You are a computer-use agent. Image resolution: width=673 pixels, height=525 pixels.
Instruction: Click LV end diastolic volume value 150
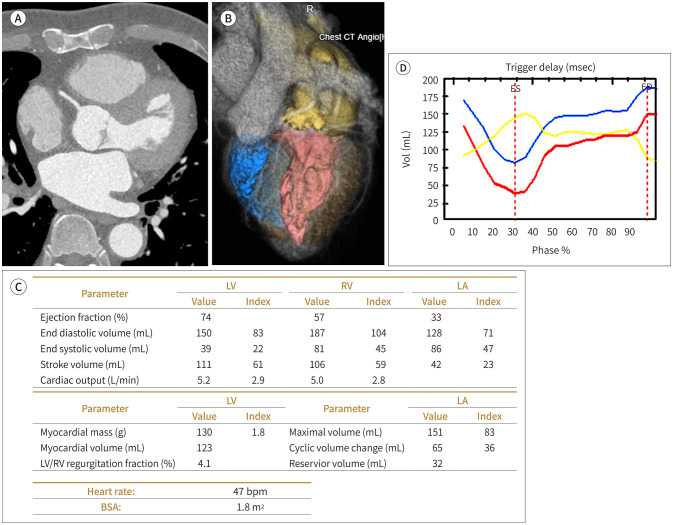pos(204,333)
